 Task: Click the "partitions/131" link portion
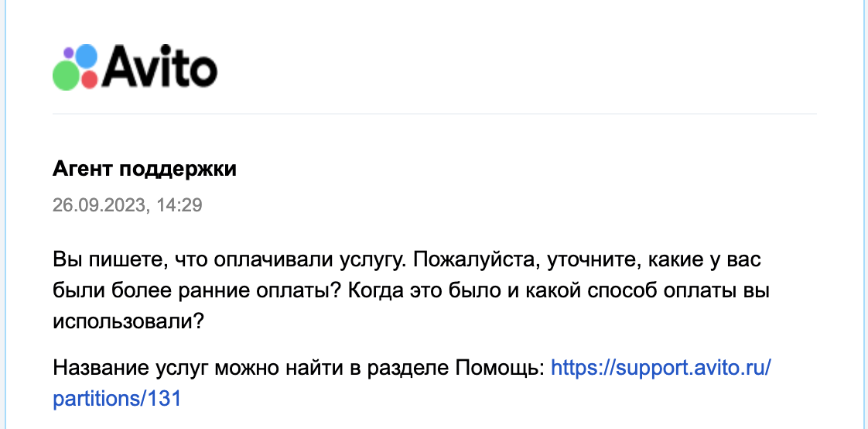(117, 399)
